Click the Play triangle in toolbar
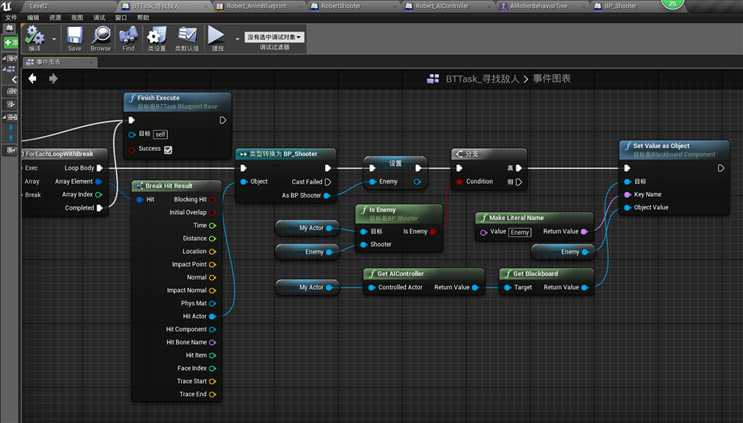The height and width of the screenshot is (423, 743). pyautogui.click(x=216, y=35)
